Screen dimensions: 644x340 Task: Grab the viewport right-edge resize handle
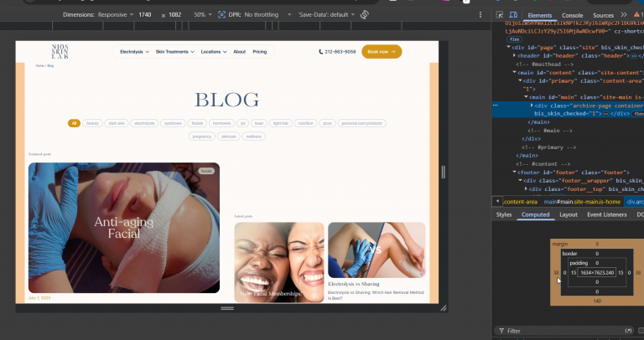tap(443, 172)
